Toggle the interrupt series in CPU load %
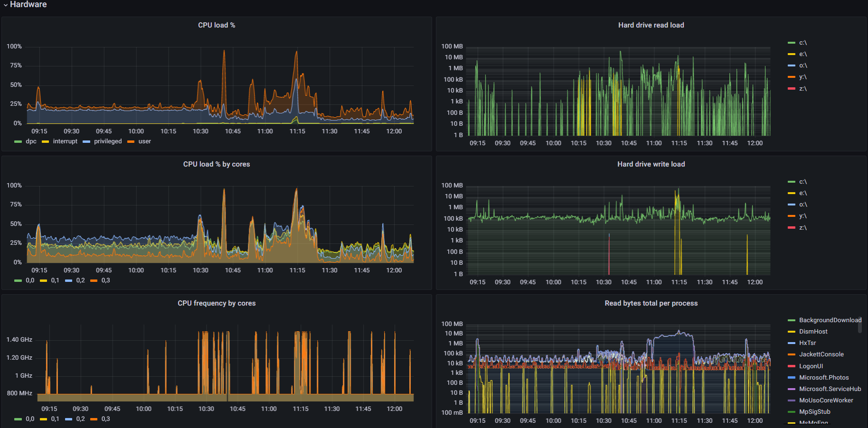868x428 pixels. click(x=65, y=141)
